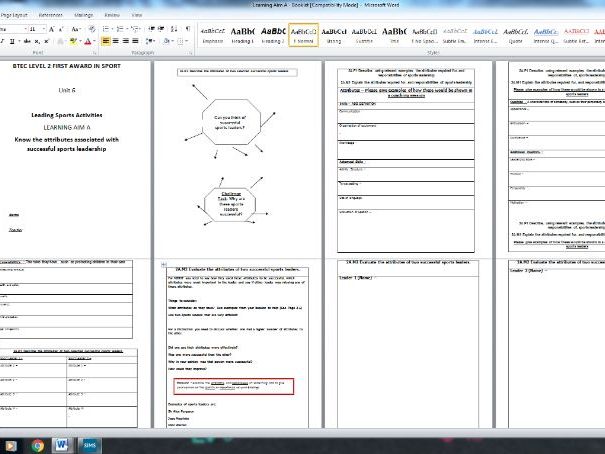Open the Change Case dropdown

(x=76, y=29)
